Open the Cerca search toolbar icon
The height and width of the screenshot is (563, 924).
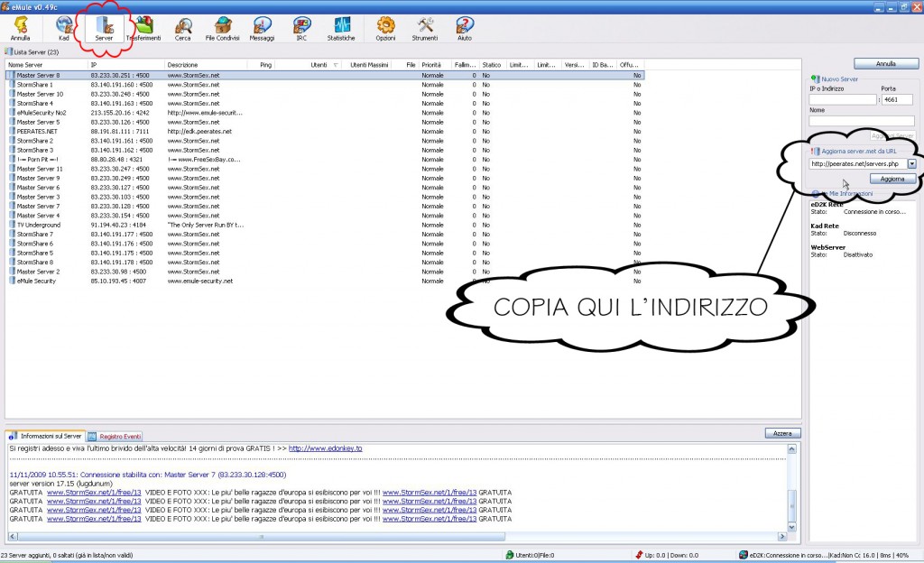click(182, 28)
